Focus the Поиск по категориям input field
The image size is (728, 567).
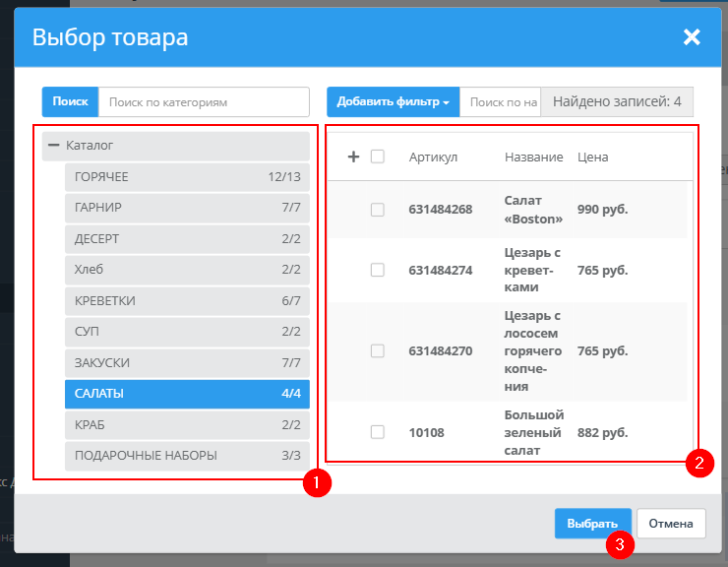[203, 101]
